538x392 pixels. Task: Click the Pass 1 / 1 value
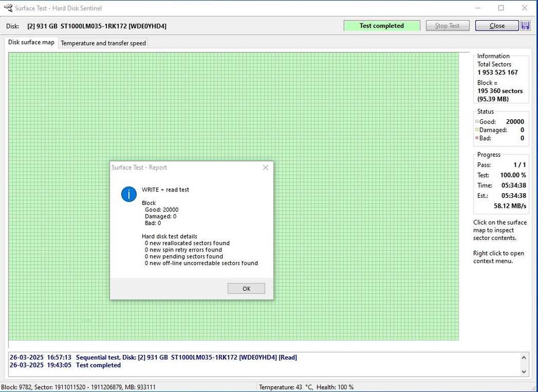[x=520, y=165]
